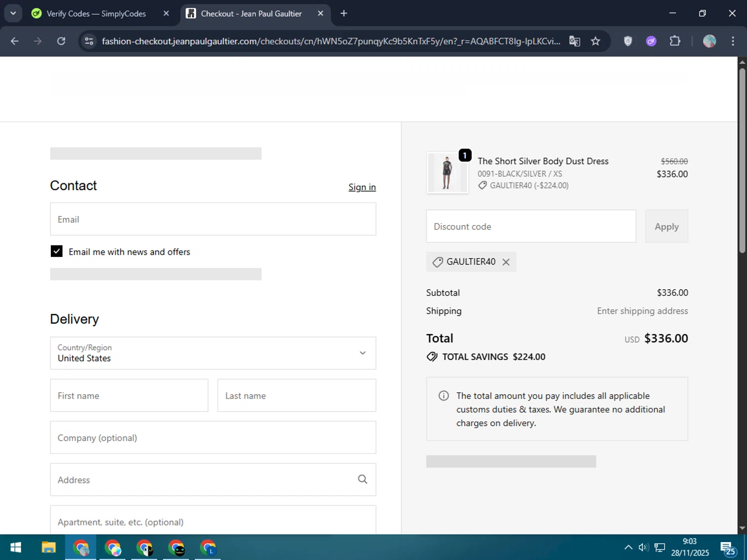Open site information icon in address bar
The width and height of the screenshot is (747, 560).
click(89, 41)
